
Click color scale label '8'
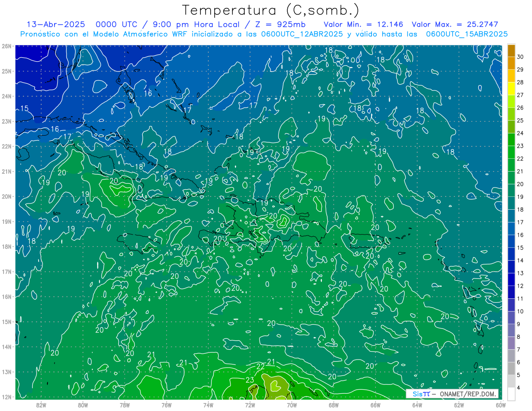pyautogui.click(x=519, y=337)
